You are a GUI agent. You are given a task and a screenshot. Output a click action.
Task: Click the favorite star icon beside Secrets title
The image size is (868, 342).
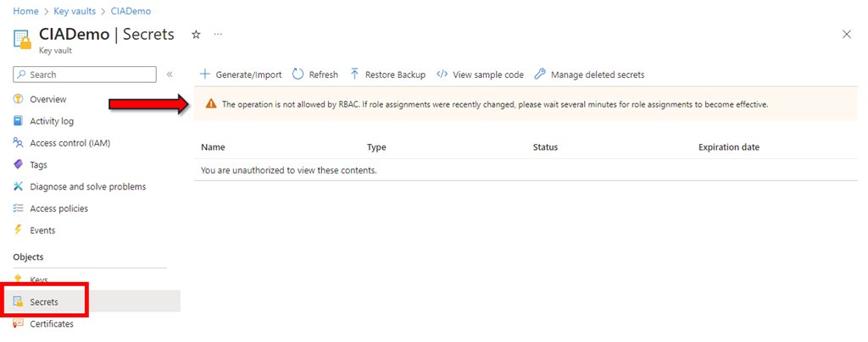click(196, 35)
